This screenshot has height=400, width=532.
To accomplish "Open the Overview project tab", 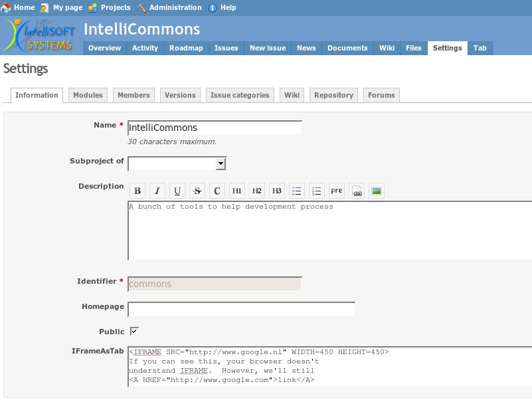I will (104, 49).
